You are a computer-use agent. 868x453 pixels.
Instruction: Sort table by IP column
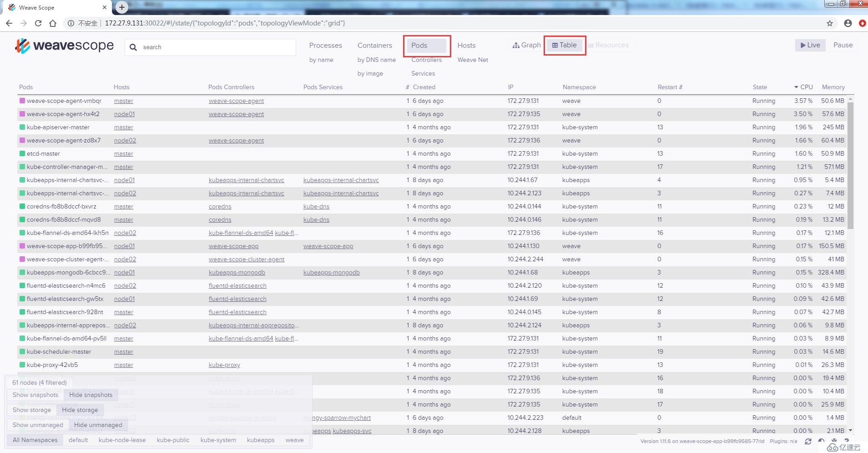[x=511, y=87]
